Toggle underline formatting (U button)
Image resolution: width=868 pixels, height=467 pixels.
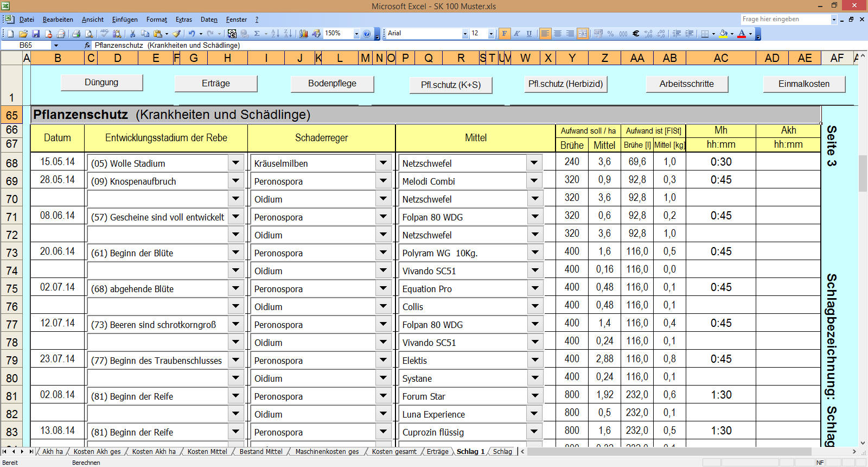[x=529, y=34]
